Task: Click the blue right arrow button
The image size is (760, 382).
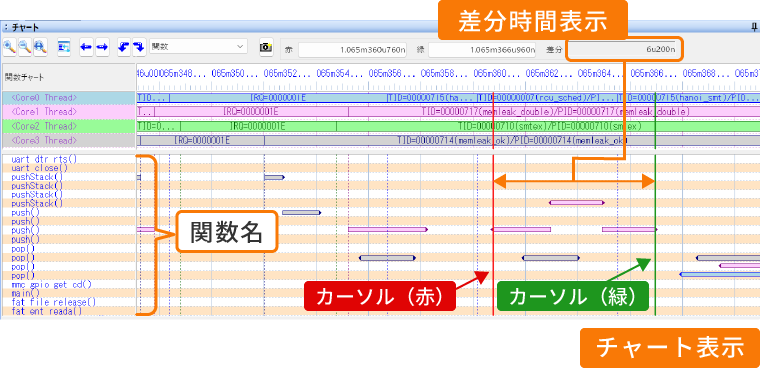Action: pos(102,47)
